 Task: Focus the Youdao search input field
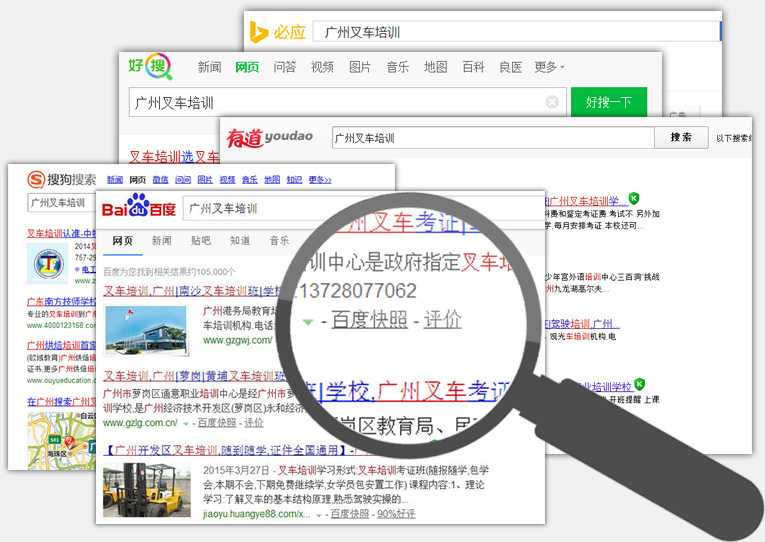pyautogui.click(x=493, y=138)
